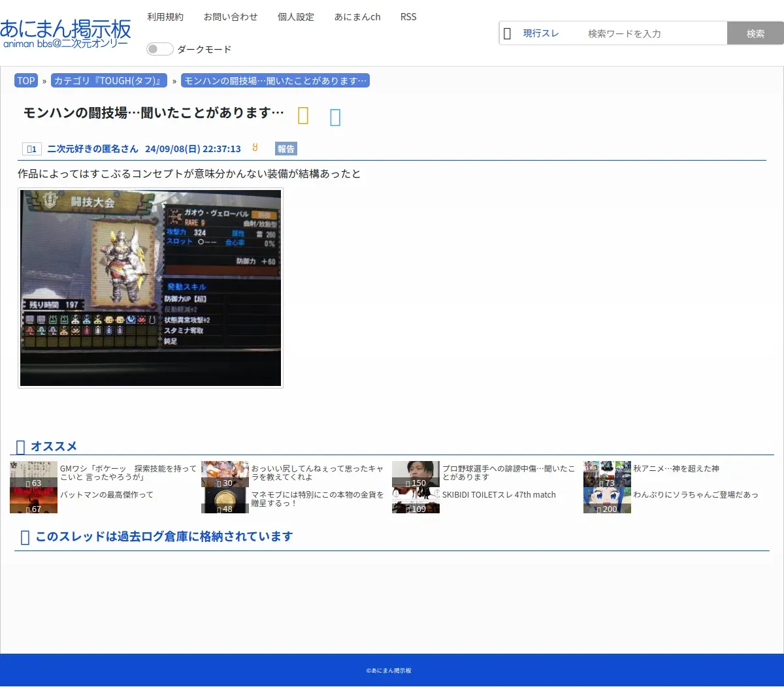Open the お問い合わせ page
Image resolution: width=784 pixels, height=687 pixels.
coord(231,17)
